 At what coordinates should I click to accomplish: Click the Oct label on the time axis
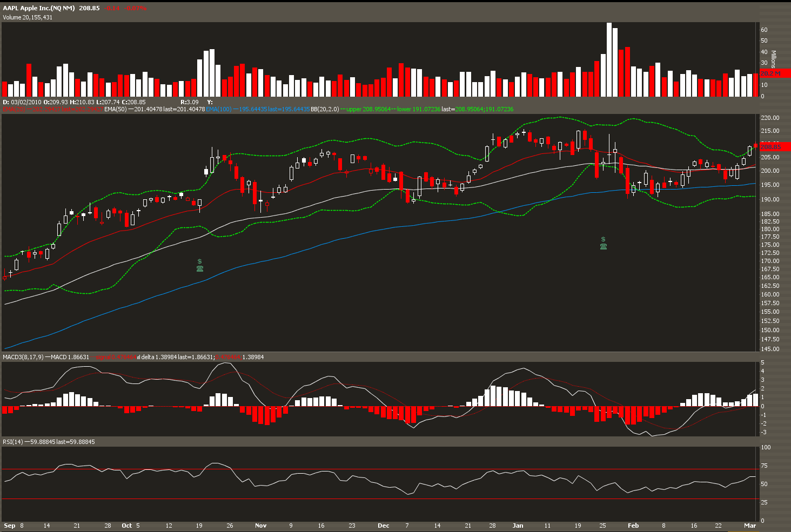pyautogui.click(x=127, y=526)
